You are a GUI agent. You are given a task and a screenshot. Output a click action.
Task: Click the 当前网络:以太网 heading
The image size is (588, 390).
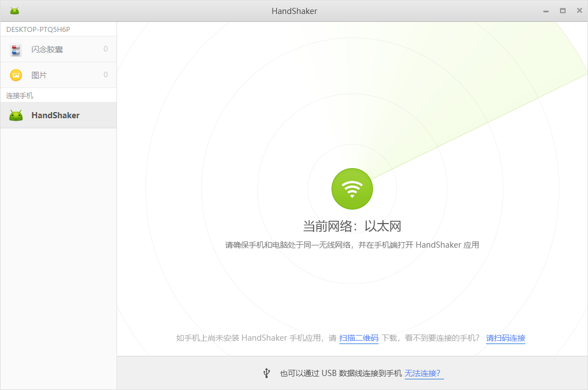click(x=352, y=226)
